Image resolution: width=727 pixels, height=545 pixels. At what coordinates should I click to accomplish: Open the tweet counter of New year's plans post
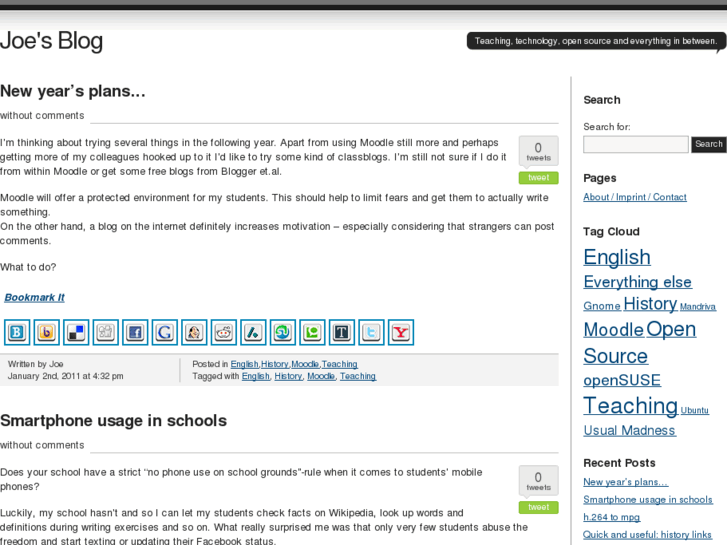[x=538, y=151]
